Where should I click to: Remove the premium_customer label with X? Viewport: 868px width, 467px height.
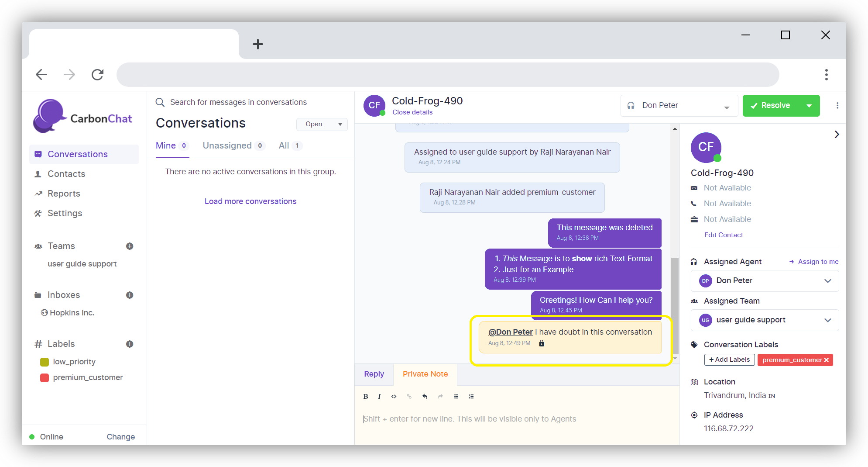pos(826,360)
